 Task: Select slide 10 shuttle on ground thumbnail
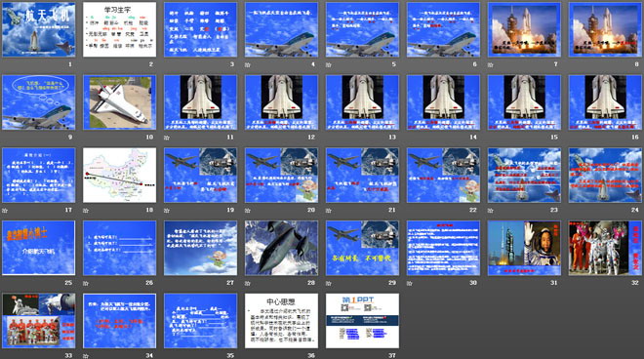coord(119,102)
